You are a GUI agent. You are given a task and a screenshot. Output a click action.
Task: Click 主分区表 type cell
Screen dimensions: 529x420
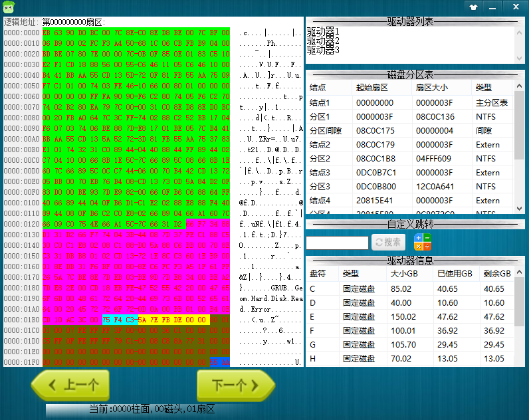[x=492, y=103]
